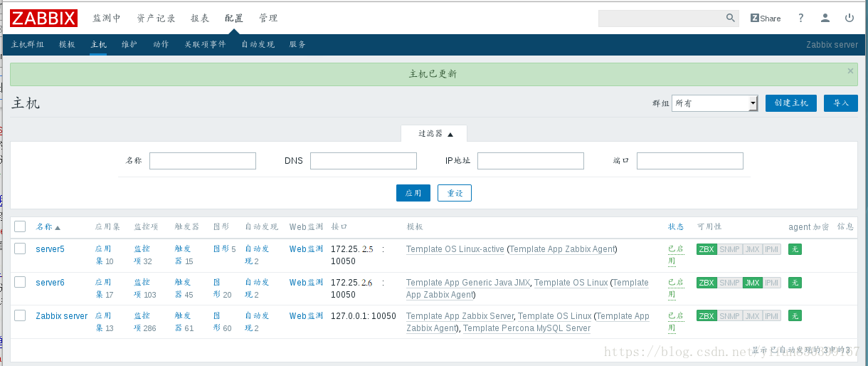The height and width of the screenshot is (366, 868).
Task: Click the Import button (导入)
Action: pyautogui.click(x=841, y=103)
